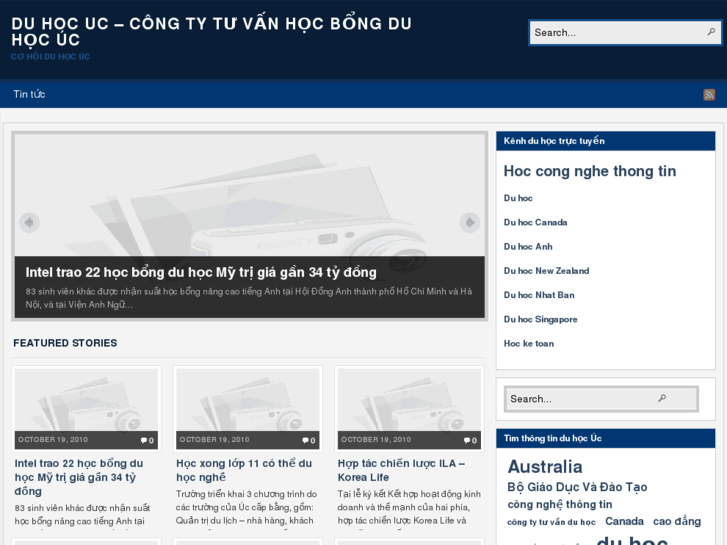Screen dimensions: 727x545
Task: Open featured story Intel trao 22 học bổng title
Action: coord(79,477)
